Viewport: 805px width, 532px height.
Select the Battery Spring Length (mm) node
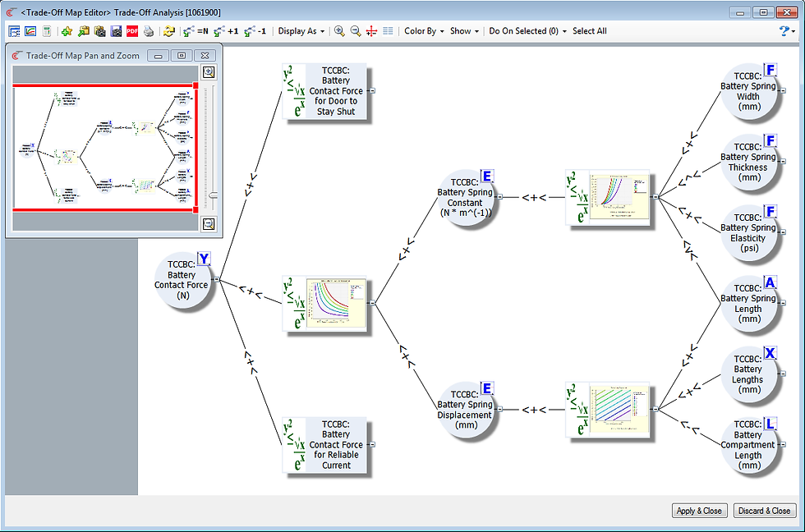point(748,305)
